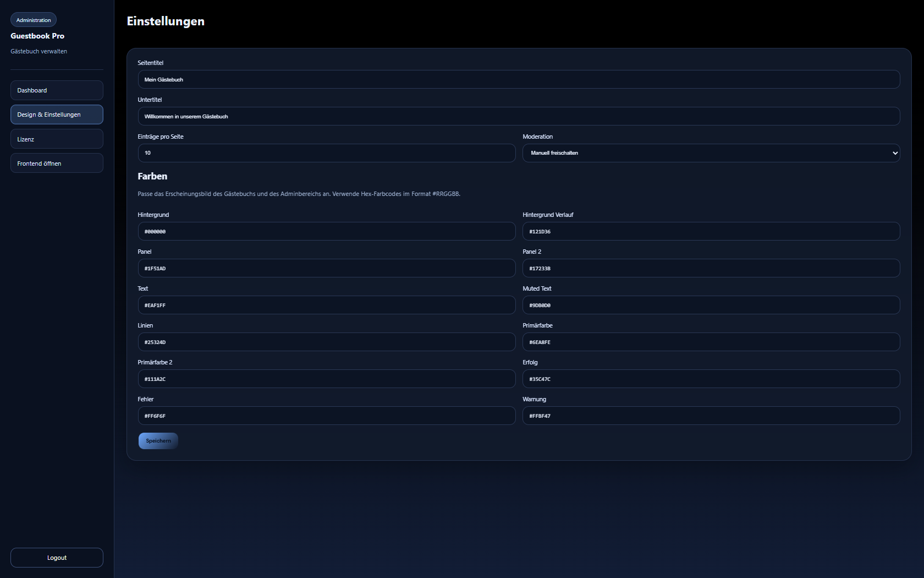Open the Lizenz page
Image resolution: width=924 pixels, height=578 pixels.
57,139
